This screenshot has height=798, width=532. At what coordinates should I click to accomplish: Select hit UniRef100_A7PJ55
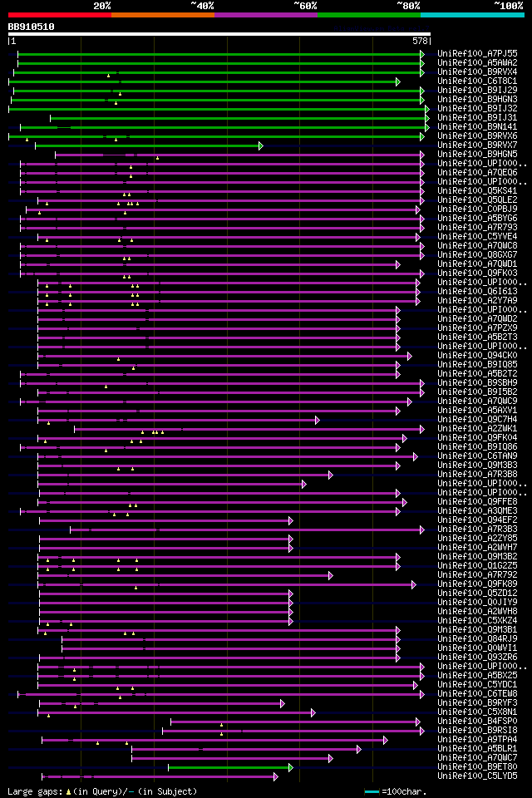477,53
